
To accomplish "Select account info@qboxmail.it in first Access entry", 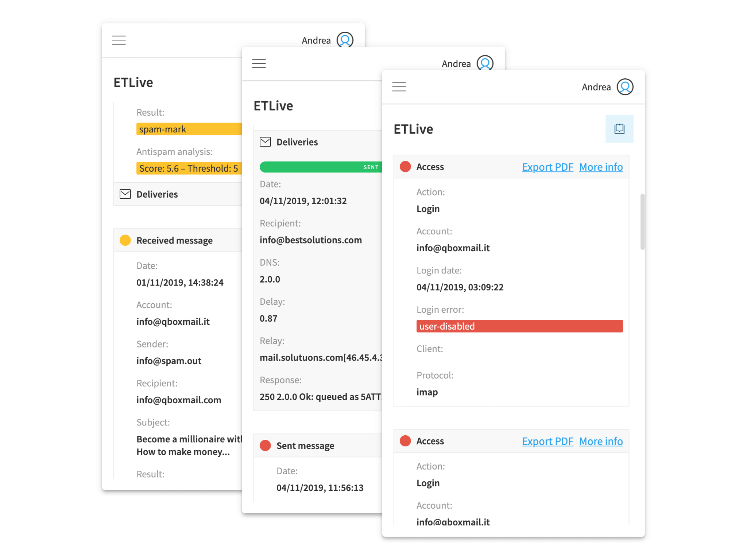I will click(453, 248).
